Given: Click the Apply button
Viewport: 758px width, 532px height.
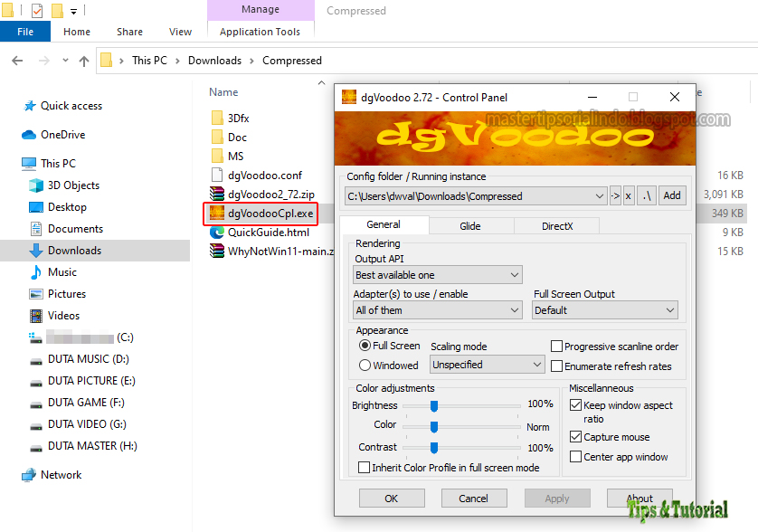Looking at the screenshot, I should pos(557,498).
